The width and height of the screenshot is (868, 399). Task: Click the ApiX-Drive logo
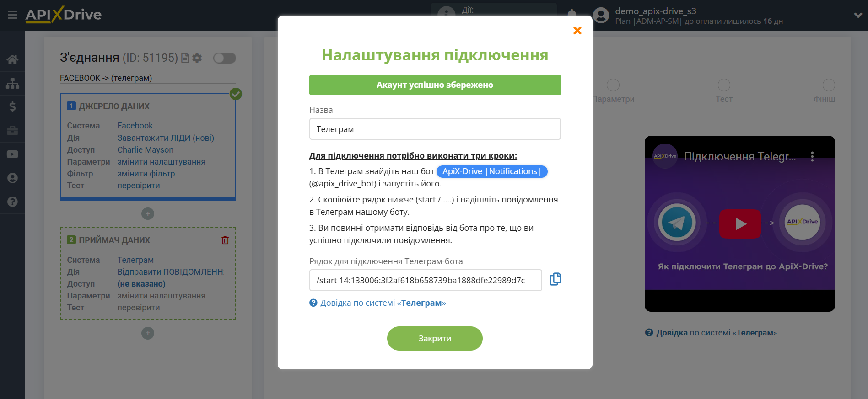(63, 15)
